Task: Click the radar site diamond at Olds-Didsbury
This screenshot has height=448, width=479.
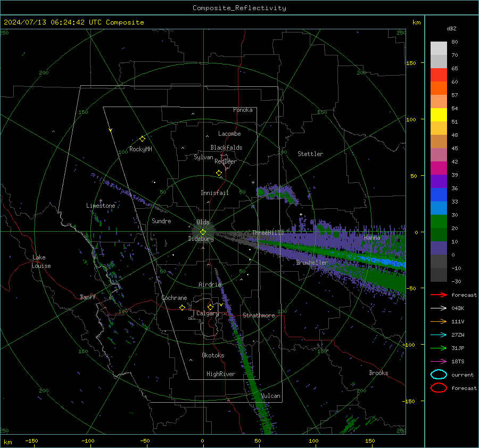Action: pyautogui.click(x=203, y=232)
